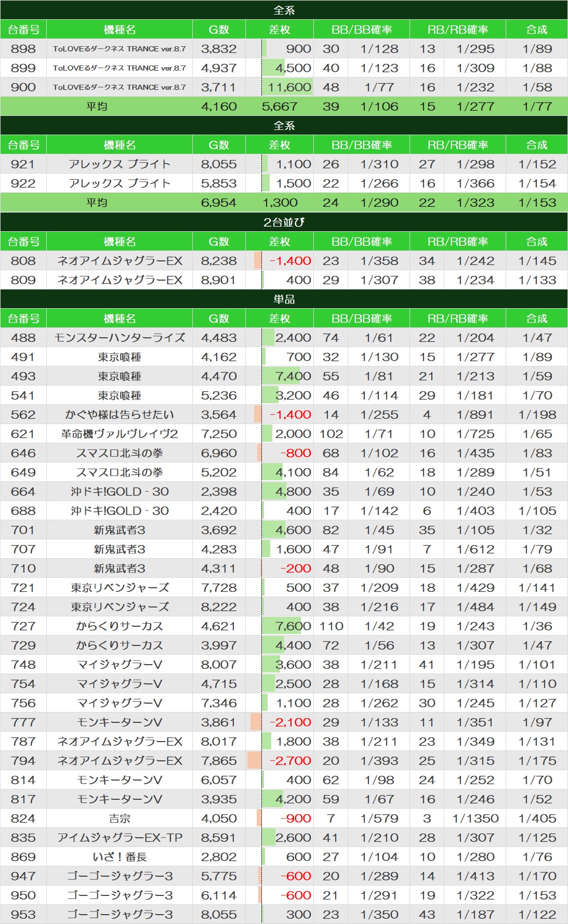Screen dimensions: 568x924
Task: Click machine number 898 cell
Action: click(23, 49)
